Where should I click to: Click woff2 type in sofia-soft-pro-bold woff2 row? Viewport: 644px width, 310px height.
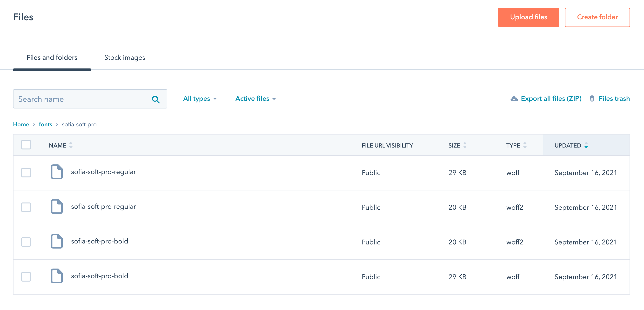(515, 242)
